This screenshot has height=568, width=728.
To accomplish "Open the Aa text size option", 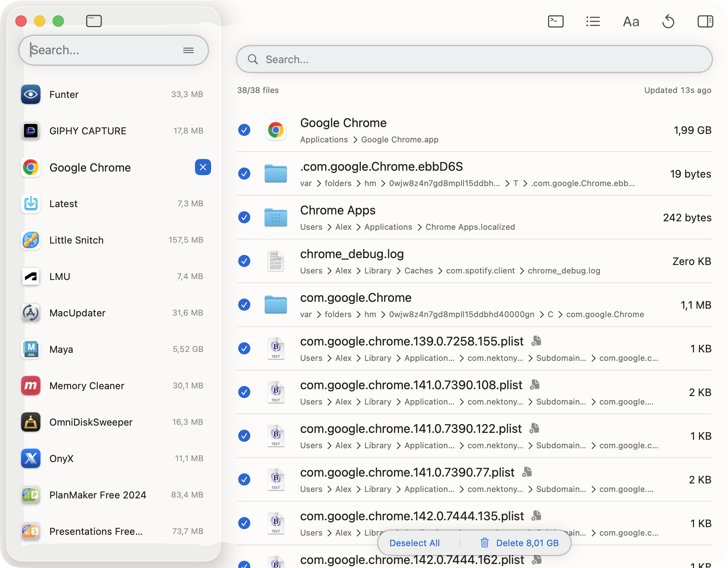I will [631, 21].
